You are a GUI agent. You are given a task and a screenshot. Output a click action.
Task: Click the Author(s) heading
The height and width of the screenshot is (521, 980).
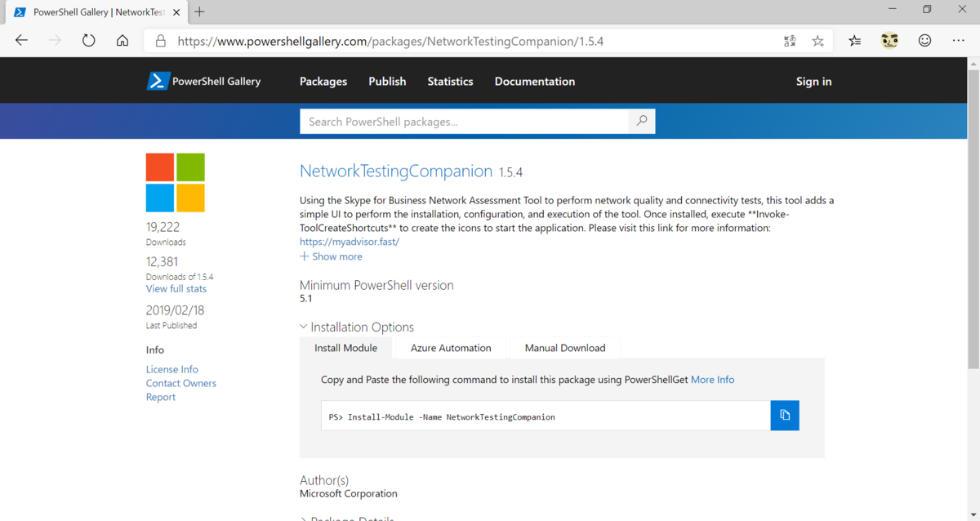click(x=324, y=480)
